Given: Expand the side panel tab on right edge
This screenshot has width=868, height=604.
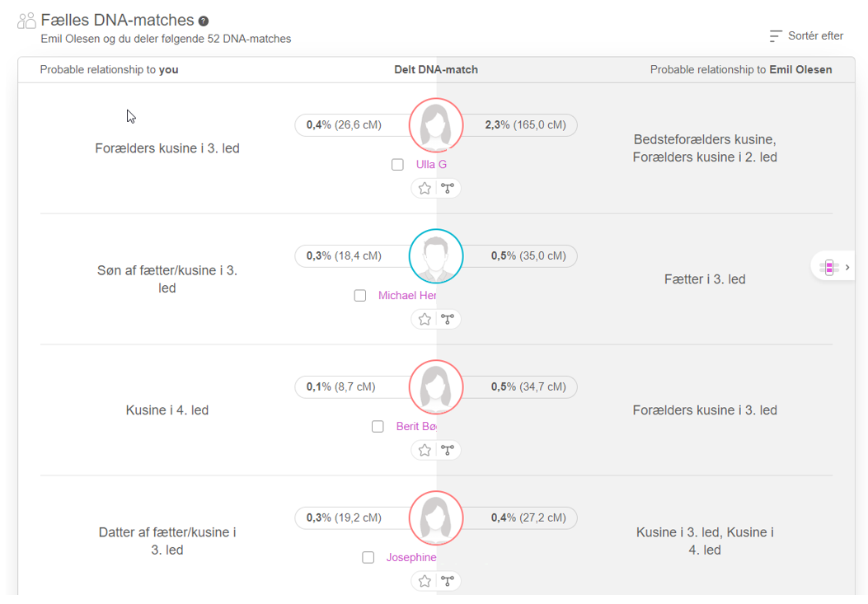Looking at the screenshot, I should click(x=833, y=267).
